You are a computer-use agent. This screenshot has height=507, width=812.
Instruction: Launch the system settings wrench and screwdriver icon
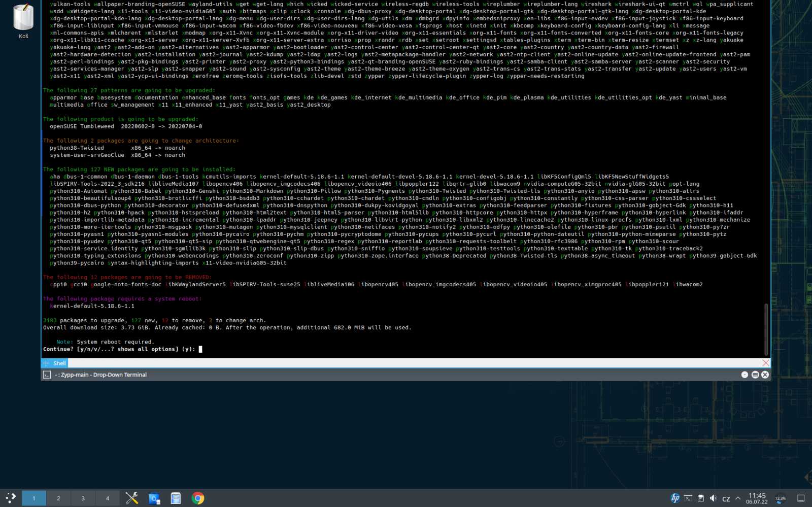tap(132, 498)
